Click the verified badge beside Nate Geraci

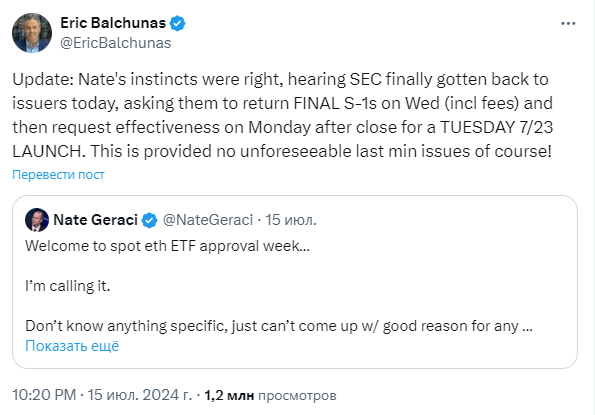coord(150,220)
